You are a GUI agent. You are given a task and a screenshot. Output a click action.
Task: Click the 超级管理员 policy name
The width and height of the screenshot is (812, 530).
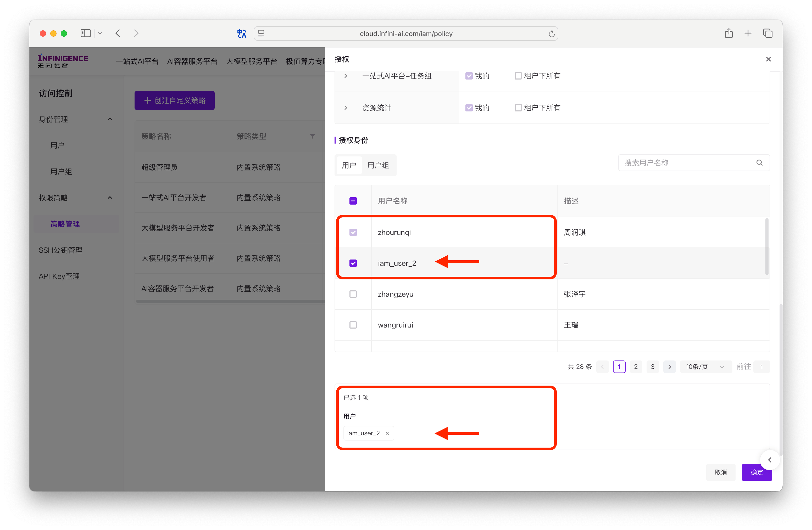159,167
